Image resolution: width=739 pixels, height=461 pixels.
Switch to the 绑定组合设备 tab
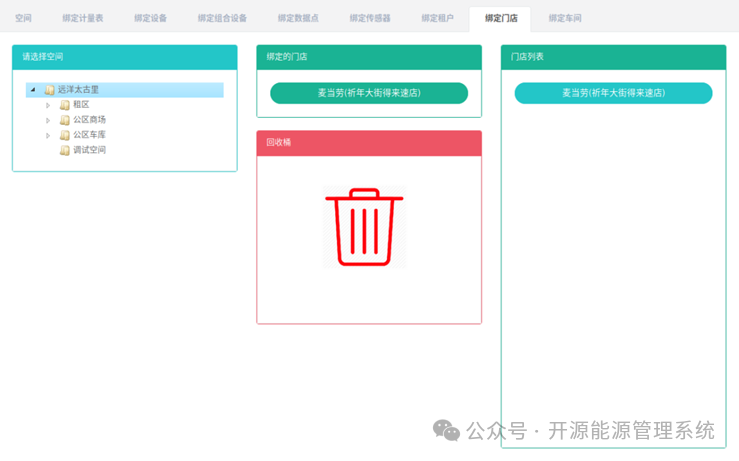pyautogui.click(x=222, y=18)
